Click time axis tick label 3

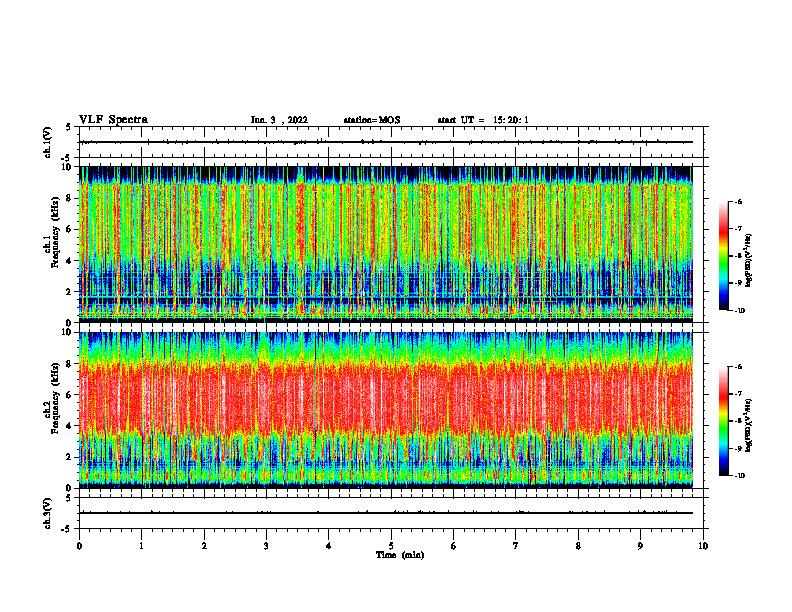pyautogui.click(x=266, y=546)
